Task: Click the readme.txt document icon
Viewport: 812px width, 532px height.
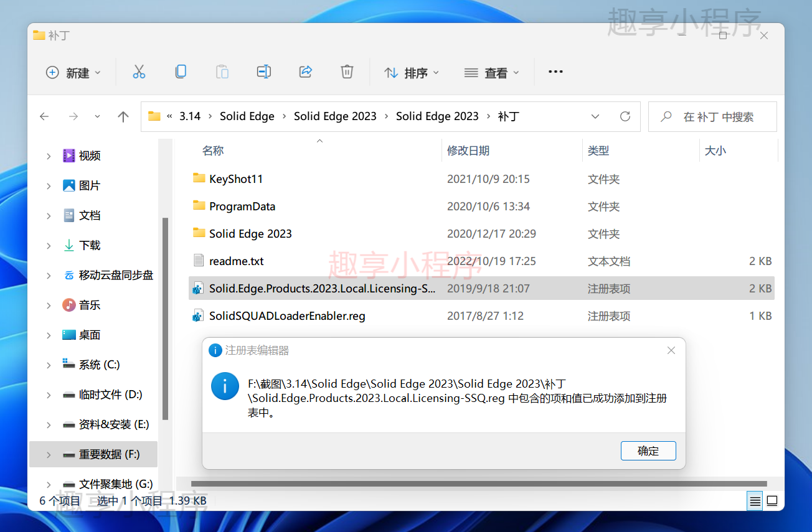Action: tap(199, 261)
